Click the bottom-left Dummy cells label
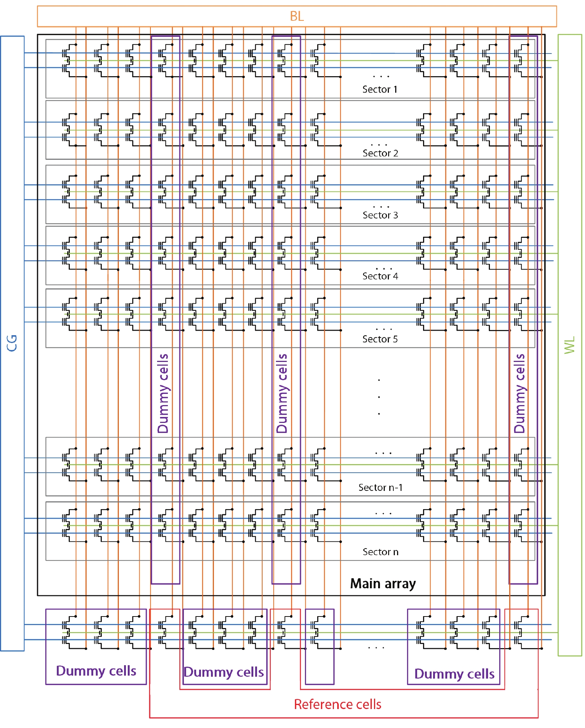585x728 pixels. point(96,671)
